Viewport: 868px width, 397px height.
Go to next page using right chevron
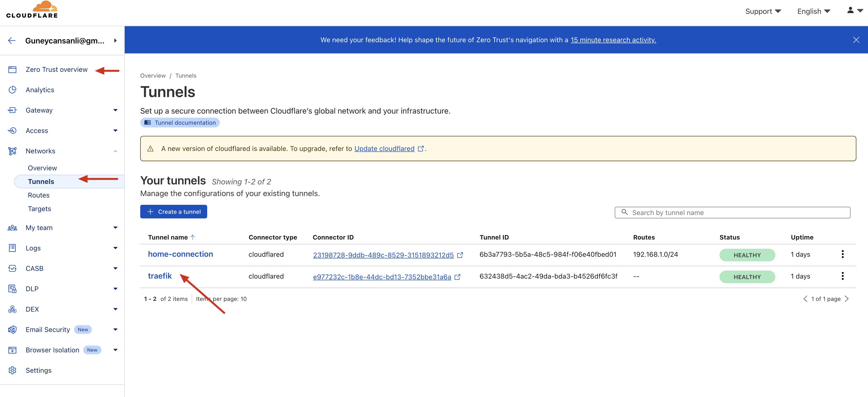tap(846, 298)
